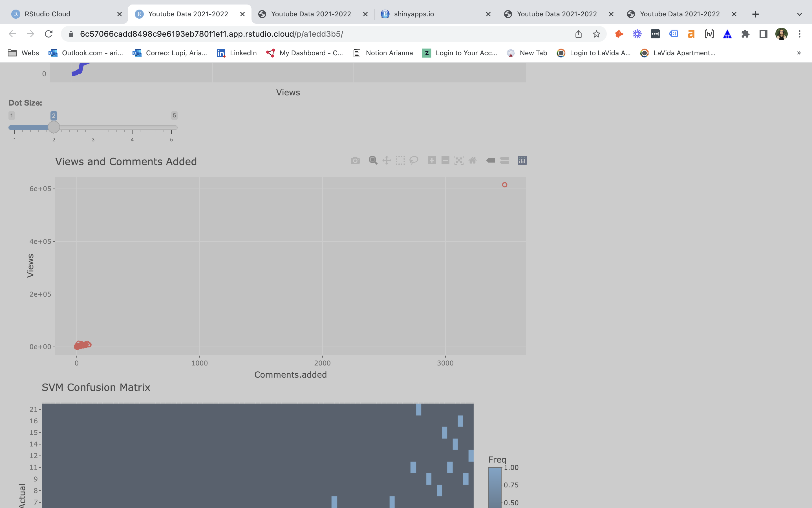Viewport: 812px width, 508px height.
Task: Close the RStudio Cloud tab
Action: click(120, 14)
